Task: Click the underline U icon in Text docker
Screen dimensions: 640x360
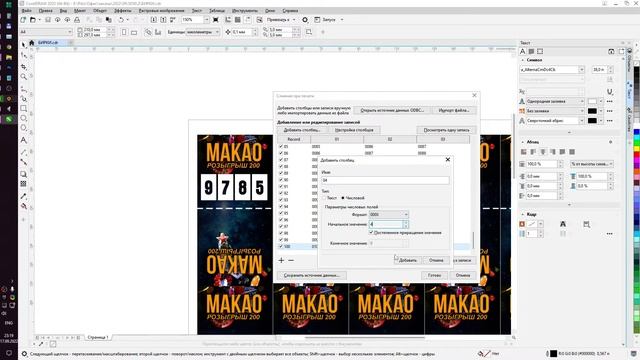Action: 610,92
